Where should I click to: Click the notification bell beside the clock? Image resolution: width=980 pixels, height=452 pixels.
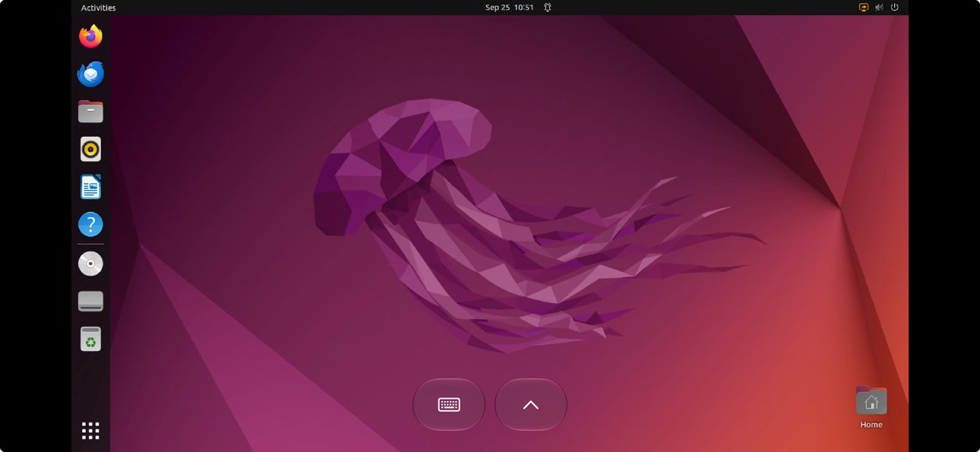547,8
